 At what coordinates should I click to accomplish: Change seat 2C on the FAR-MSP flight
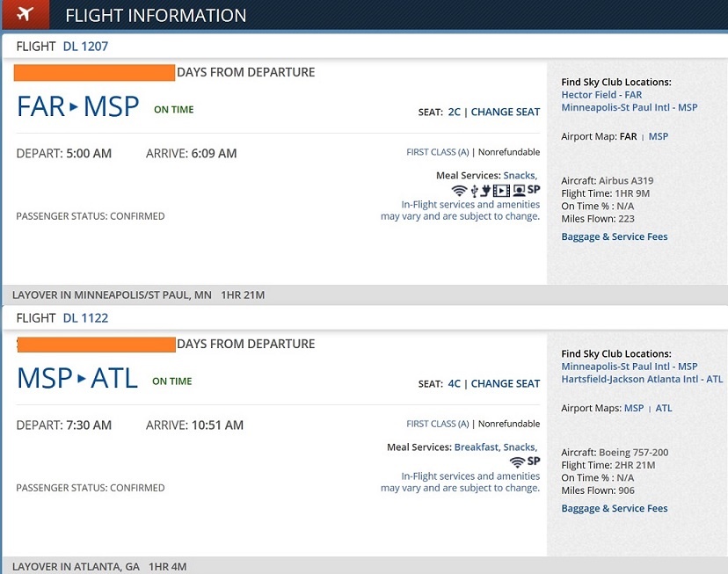coord(506,112)
